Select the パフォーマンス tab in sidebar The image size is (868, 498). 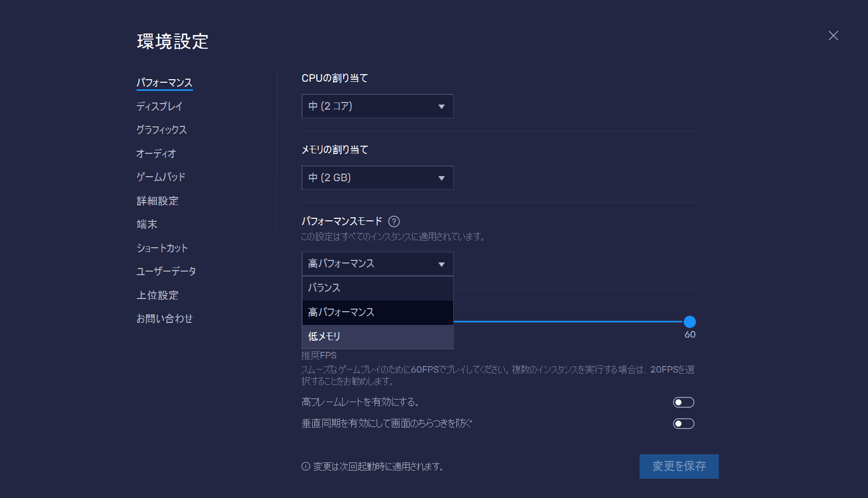coord(164,83)
